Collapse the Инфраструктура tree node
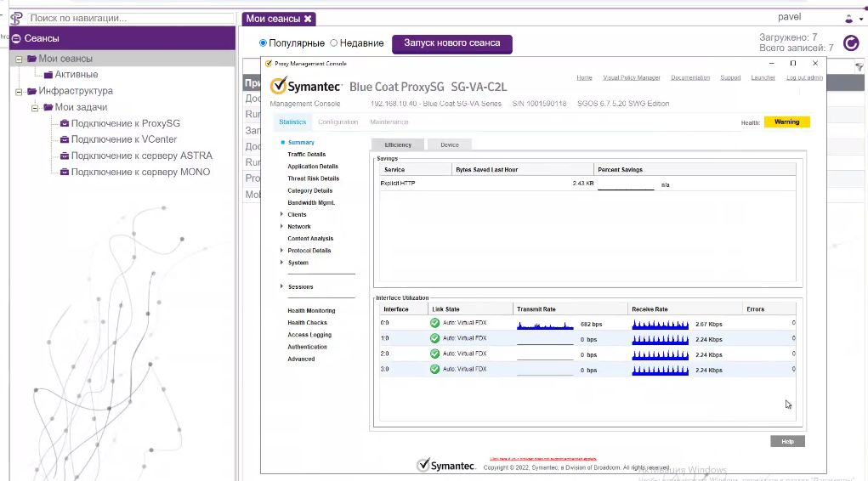The width and height of the screenshot is (868, 481). pos(19,91)
